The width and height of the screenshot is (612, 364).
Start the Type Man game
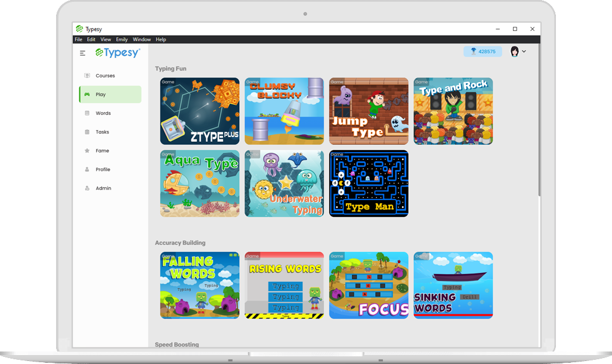pyautogui.click(x=369, y=183)
